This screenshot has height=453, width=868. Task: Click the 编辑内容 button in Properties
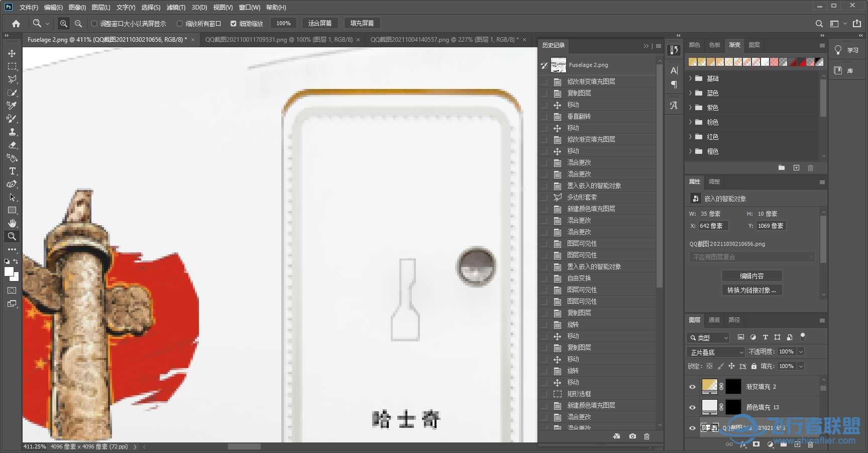pos(751,276)
